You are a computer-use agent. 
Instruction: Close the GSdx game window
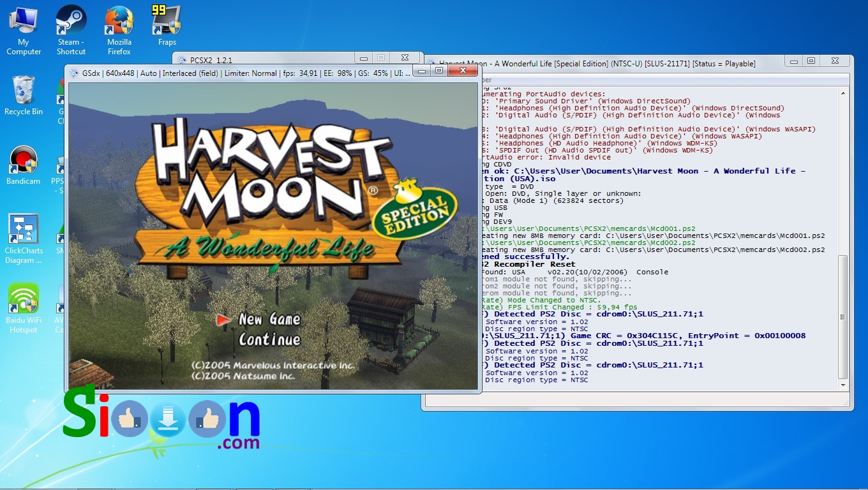click(463, 71)
